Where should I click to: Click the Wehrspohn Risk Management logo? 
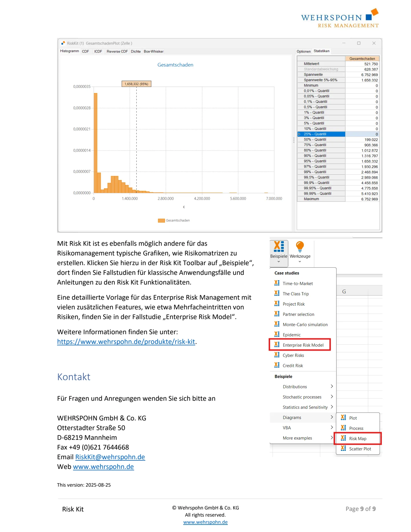pyautogui.click(x=340, y=18)
